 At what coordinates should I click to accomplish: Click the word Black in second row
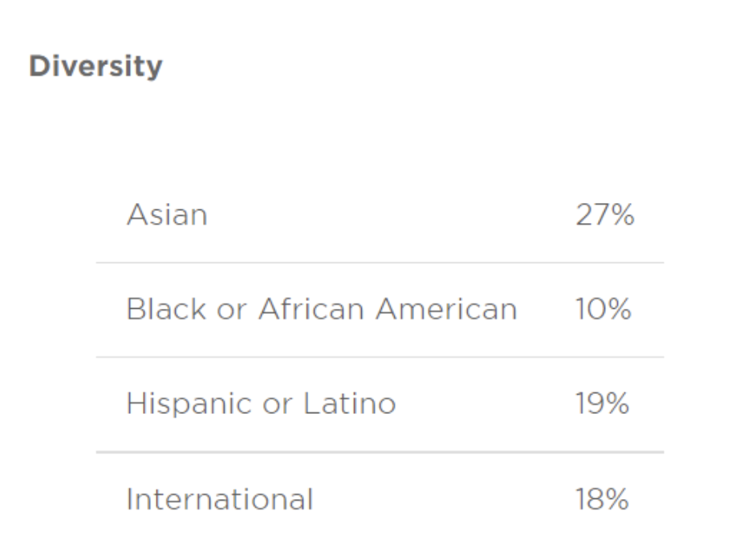[x=166, y=309]
